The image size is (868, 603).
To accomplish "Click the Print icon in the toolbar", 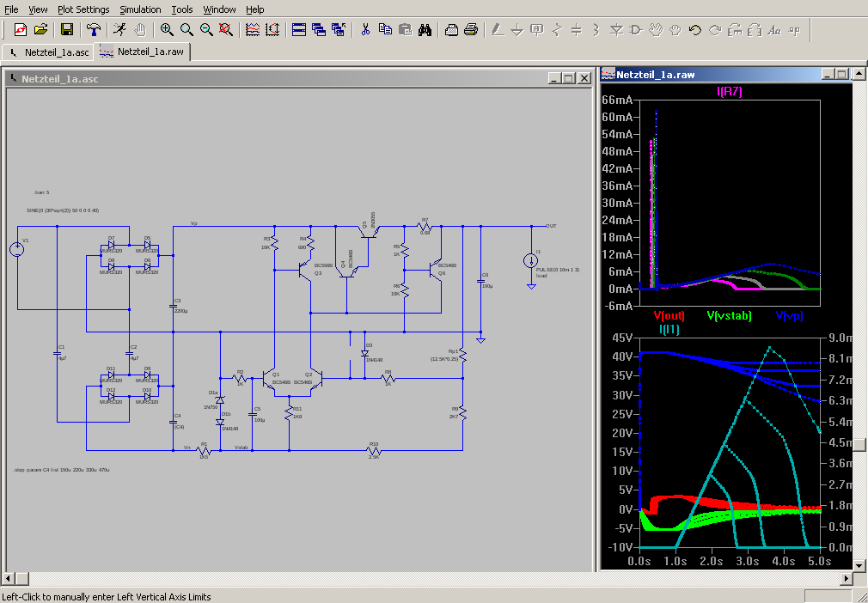I will tap(471, 30).
